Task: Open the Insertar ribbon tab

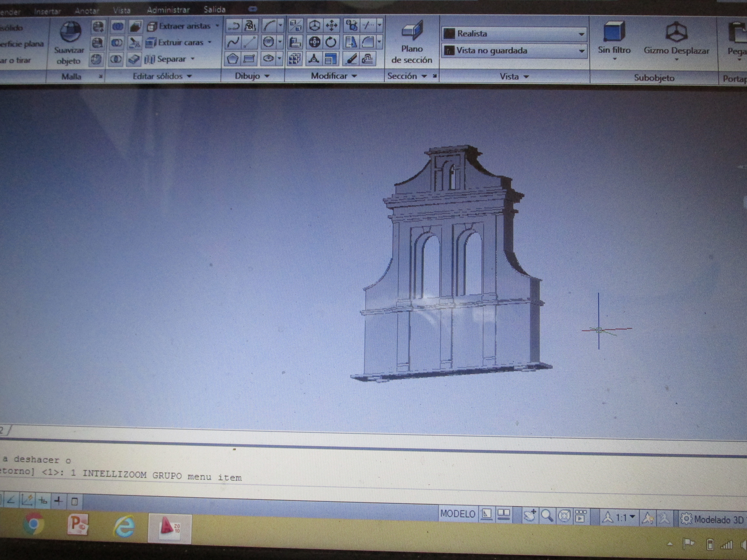Action: click(x=47, y=11)
